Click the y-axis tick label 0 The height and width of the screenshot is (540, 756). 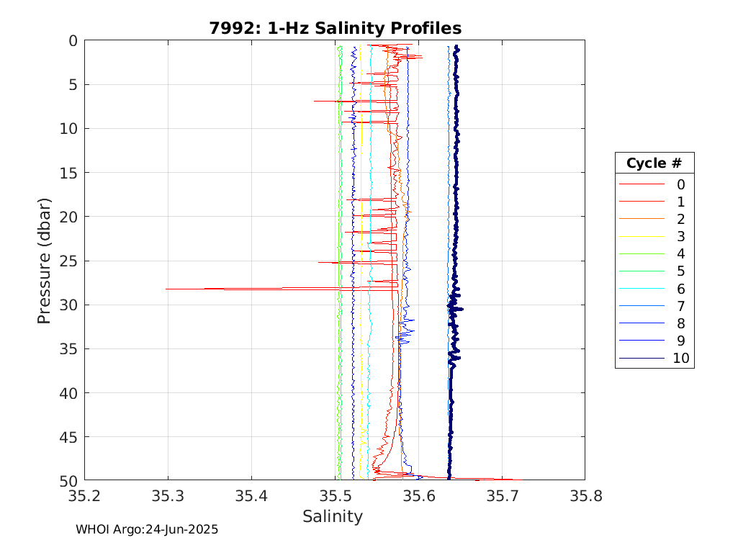click(73, 41)
